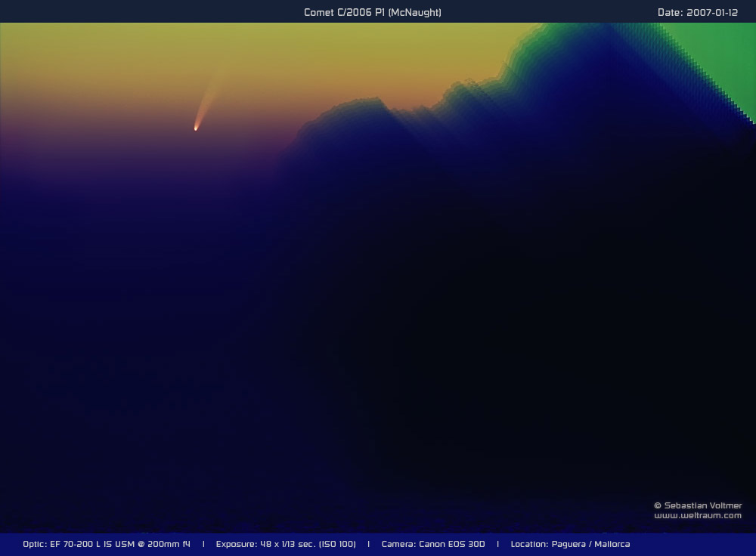Click the © Sebastian Voltmer copyright credit
Viewport: 756px width, 556px height.
click(698, 505)
